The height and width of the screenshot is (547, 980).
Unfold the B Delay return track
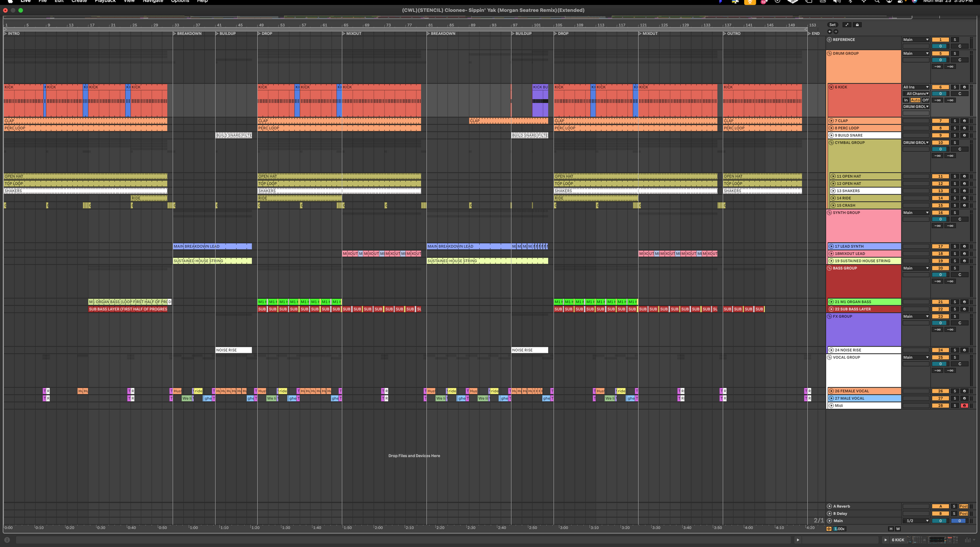[x=829, y=513]
